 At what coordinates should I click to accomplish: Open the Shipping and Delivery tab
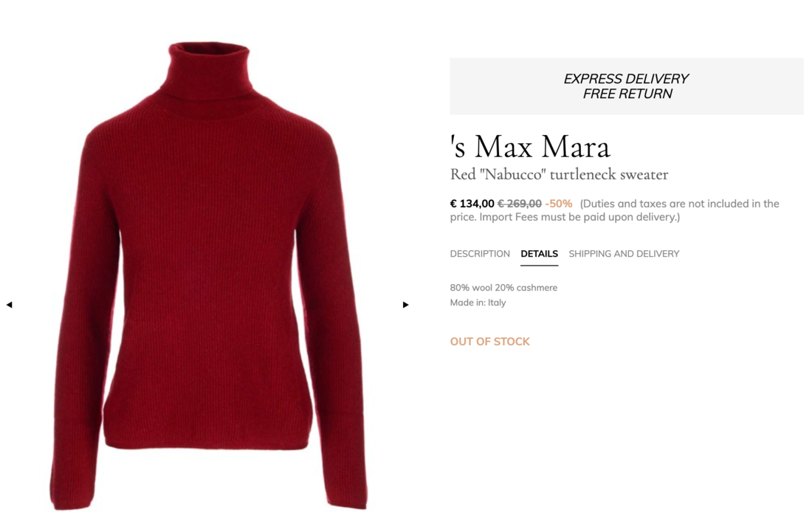pyautogui.click(x=624, y=254)
